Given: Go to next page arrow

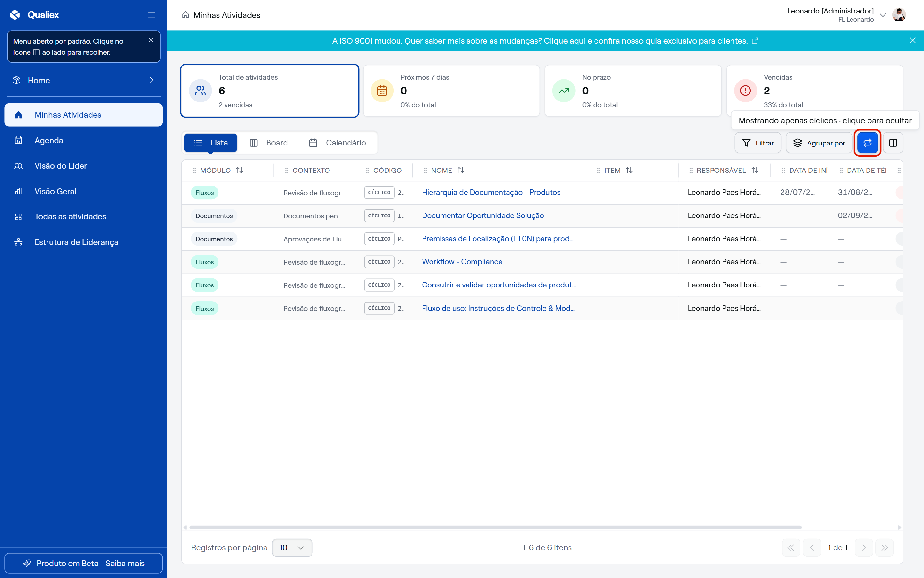Looking at the screenshot, I should click(864, 548).
